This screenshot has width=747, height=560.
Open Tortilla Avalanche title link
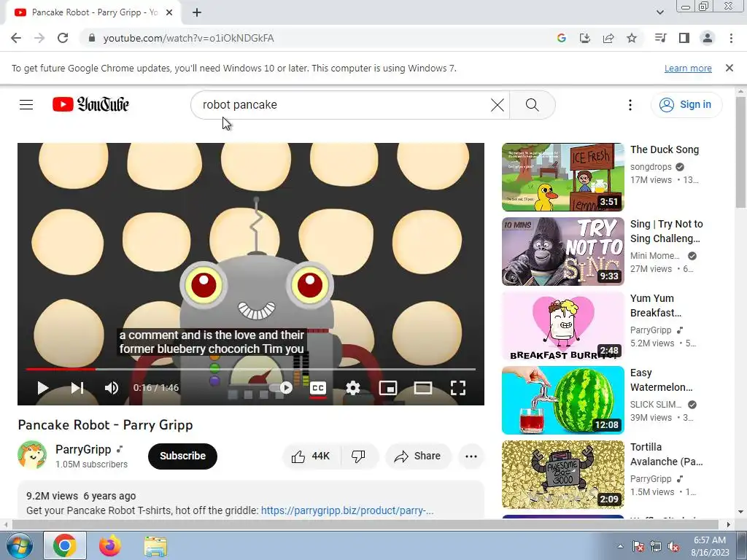click(667, 454)
